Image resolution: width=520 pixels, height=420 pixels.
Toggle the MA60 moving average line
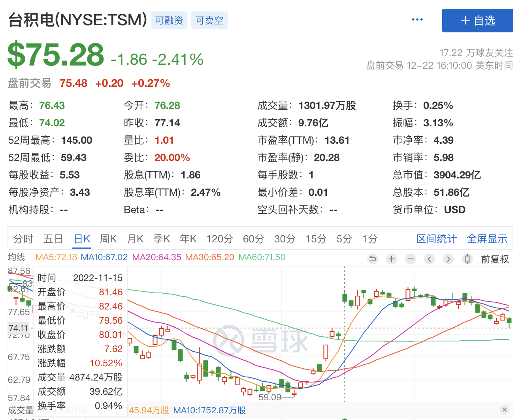[262, 257]
